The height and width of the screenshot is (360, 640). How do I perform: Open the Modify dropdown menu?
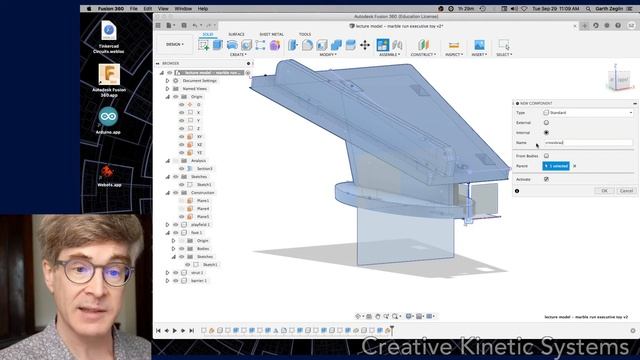pyautogui.click(x=328, y=54)
